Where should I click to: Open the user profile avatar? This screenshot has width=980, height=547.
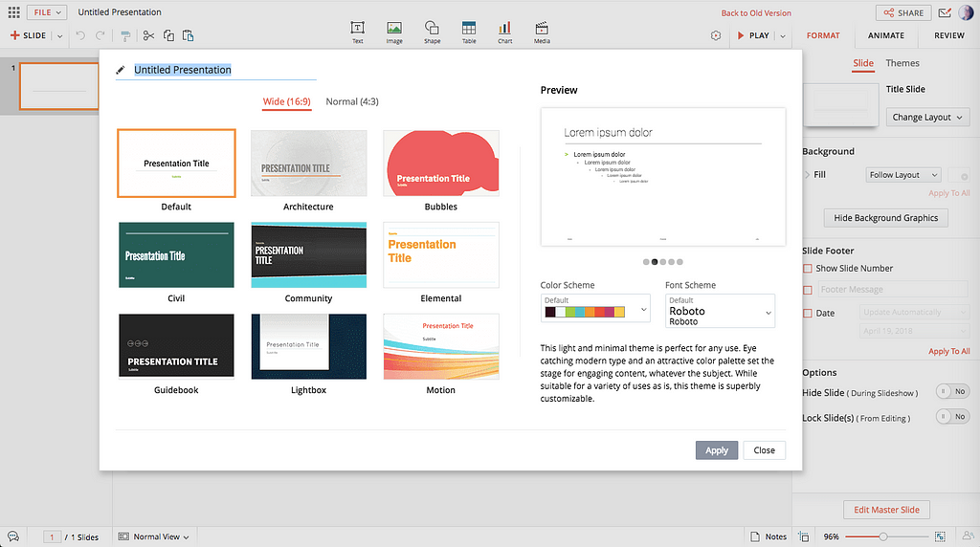tap(966, 12)
